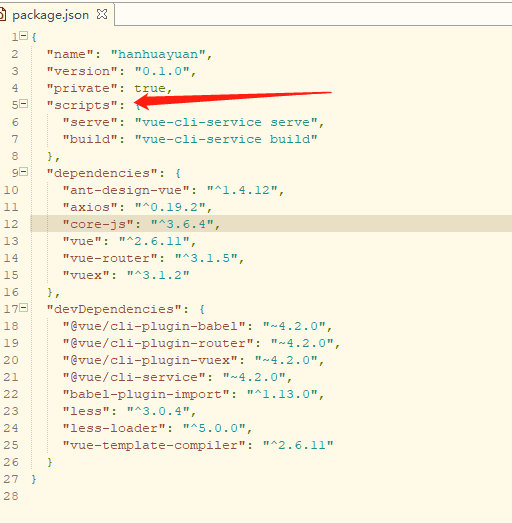Click the "^1.4.12" version value
This screenshot has width=512, height=523.
[x=242, y=190]
